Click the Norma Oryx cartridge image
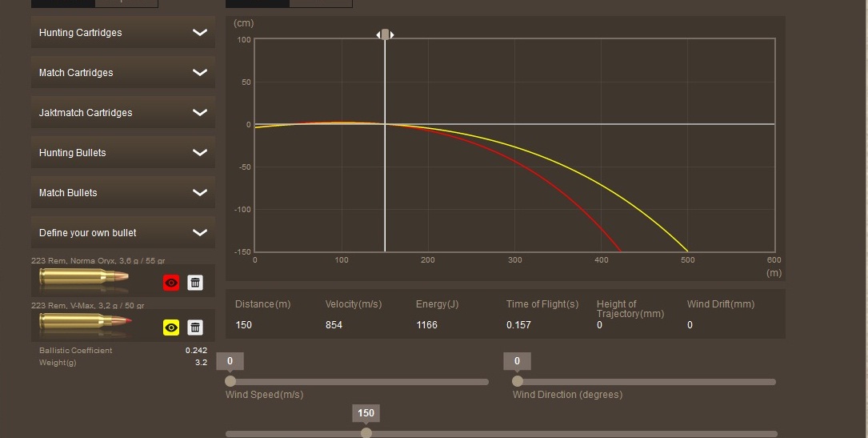868x438 pixels. coord(84,279)
